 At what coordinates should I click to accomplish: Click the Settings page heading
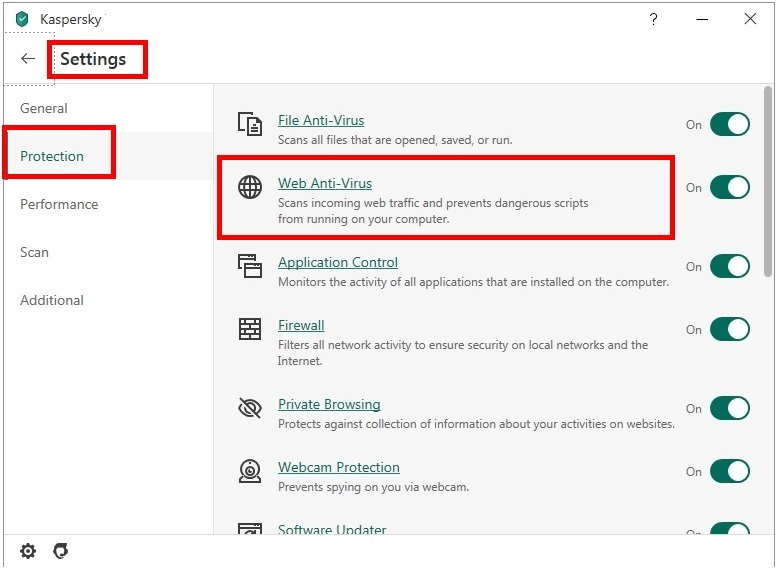pos(93,59)
